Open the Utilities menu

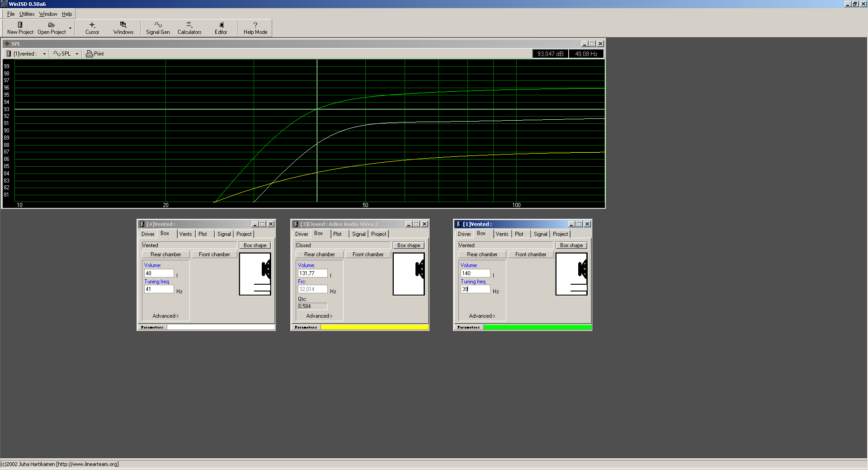pos(27,14)
